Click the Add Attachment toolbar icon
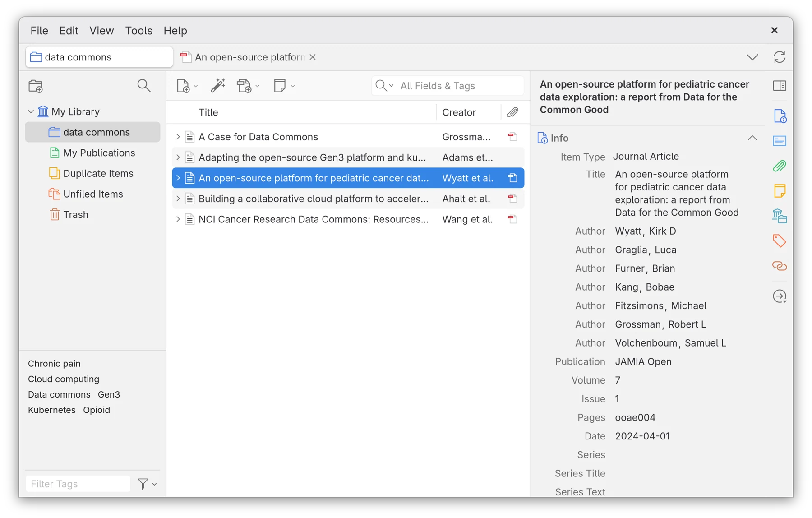 click(x=248, y=86)
